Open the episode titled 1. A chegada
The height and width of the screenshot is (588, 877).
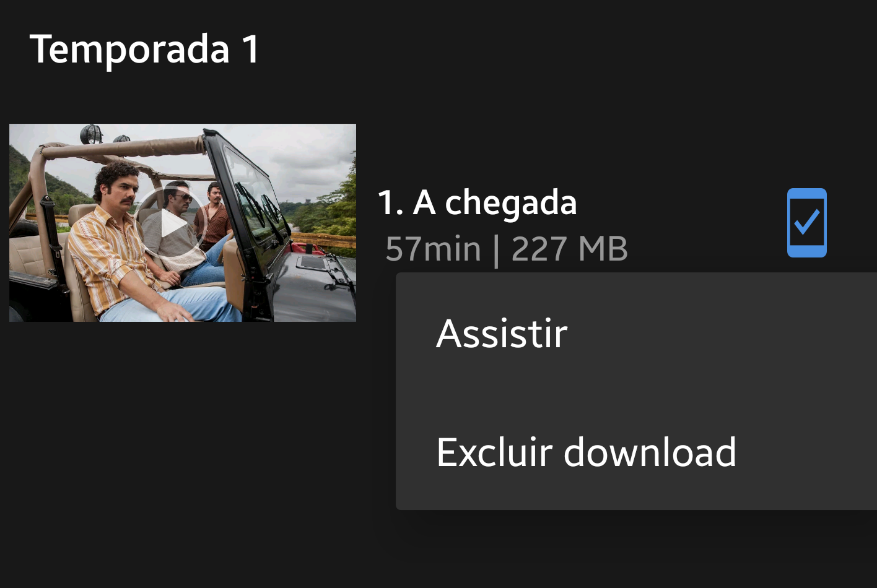[478, 202]
